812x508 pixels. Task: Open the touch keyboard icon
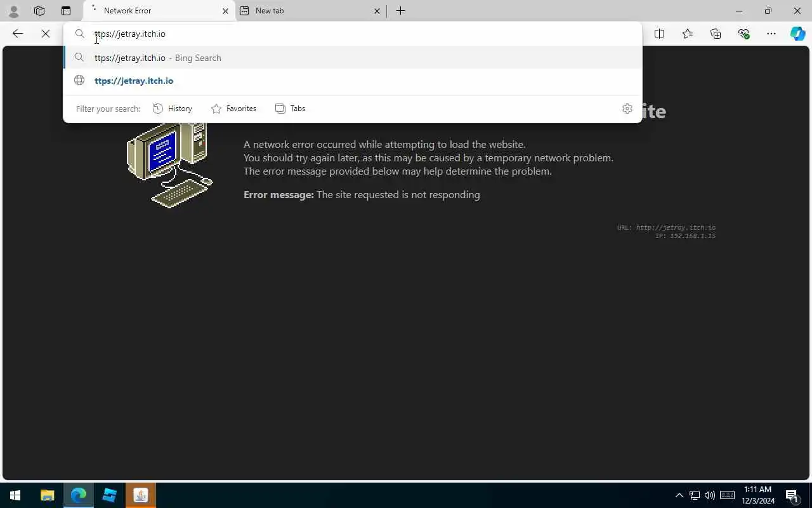(x=728, y=495)
